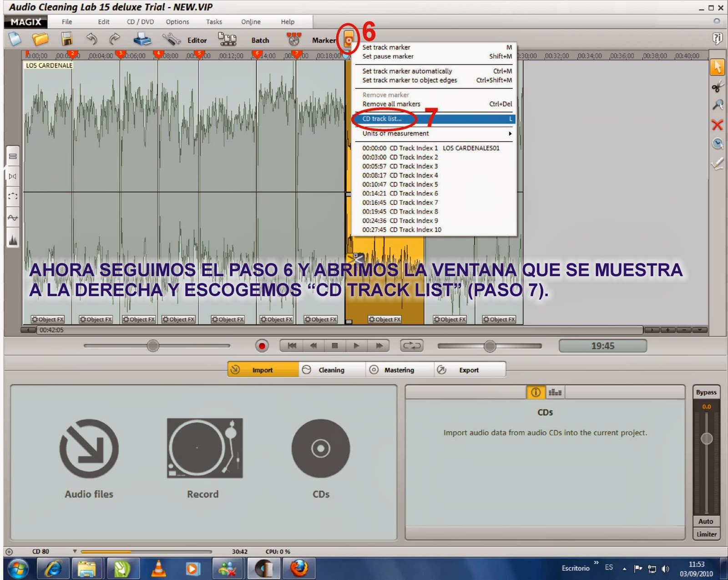The image size is (728, 580).
Task: Open Firefox from taskbar
Action: pyautogui.click(x=299, y=568)
